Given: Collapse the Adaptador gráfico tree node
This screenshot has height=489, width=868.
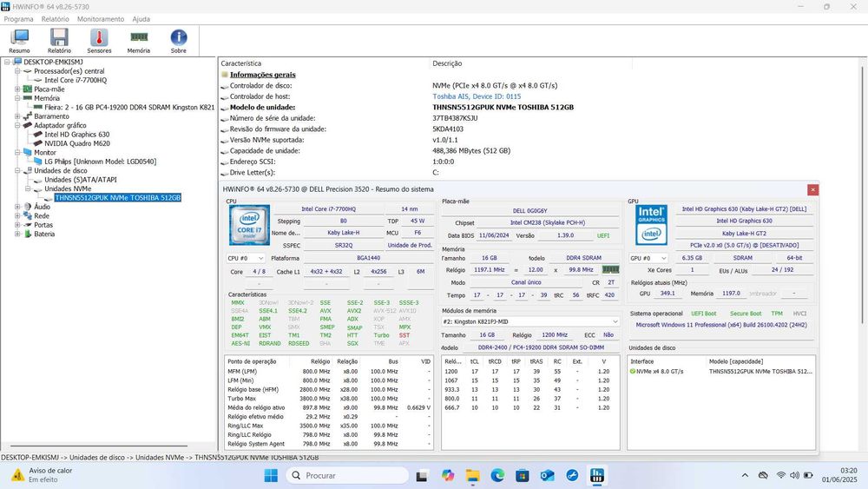Looking at the screenshot, I should click(17, 125).
